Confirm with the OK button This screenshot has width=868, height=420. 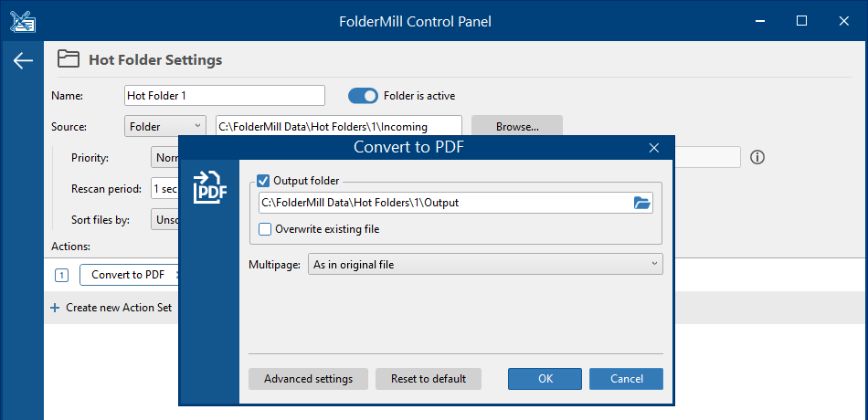pos(545,379)
